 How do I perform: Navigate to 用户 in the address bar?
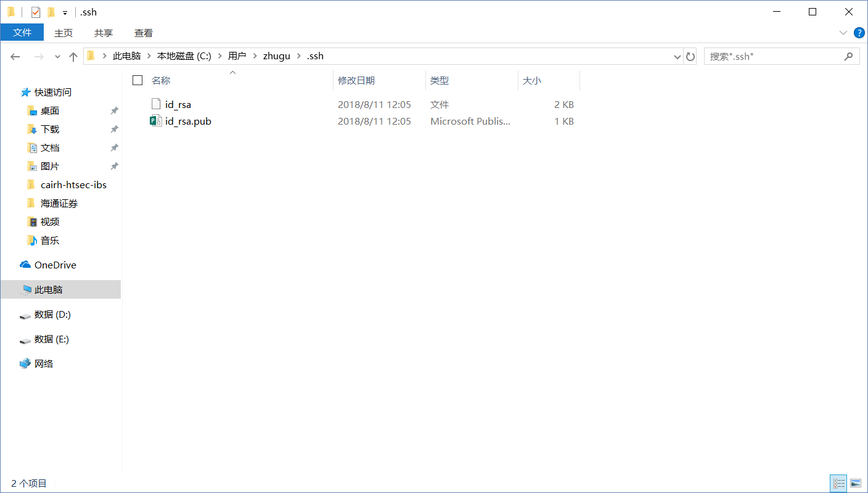point(237,56)
